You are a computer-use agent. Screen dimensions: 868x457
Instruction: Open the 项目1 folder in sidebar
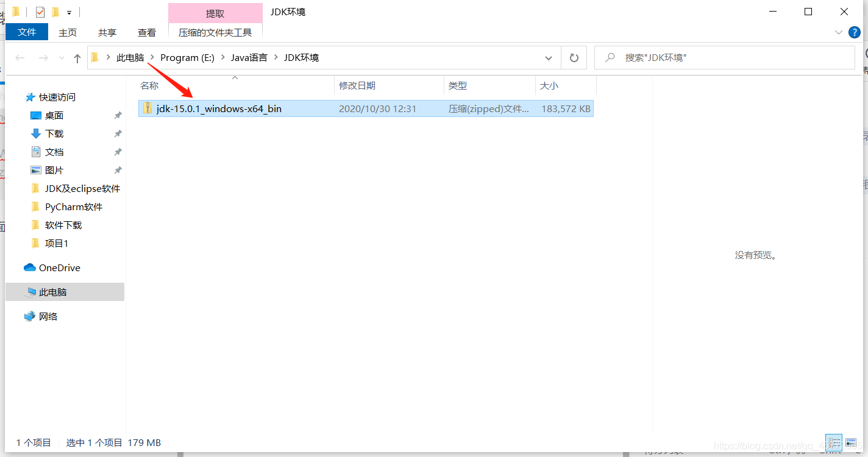click(57, 243)
